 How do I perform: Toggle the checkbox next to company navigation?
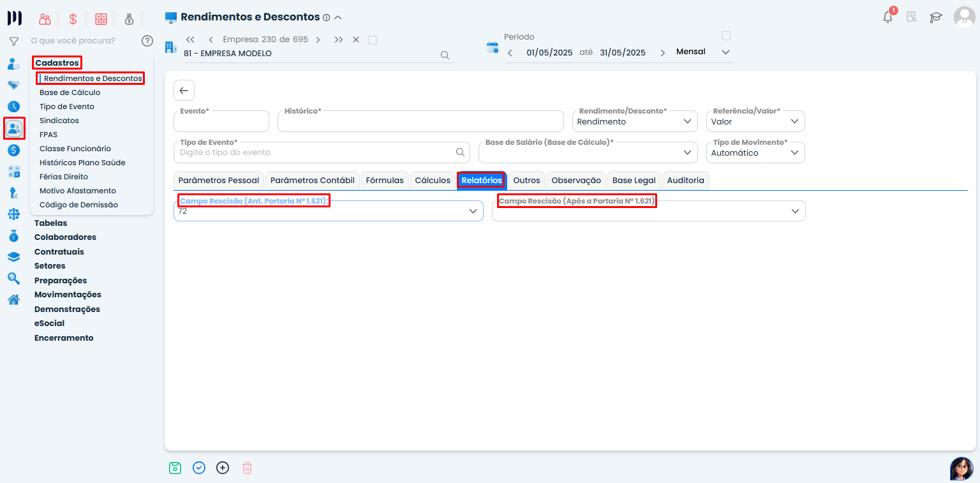pyautogui.click(x=373, y=40)
